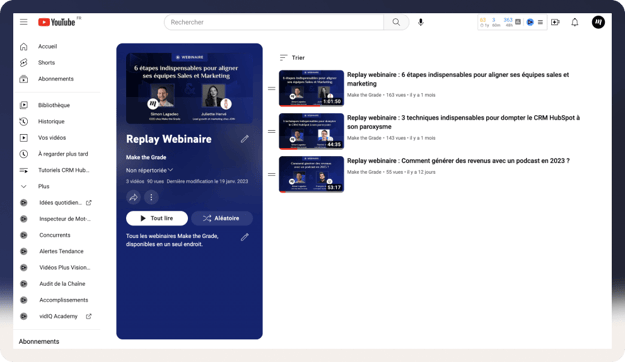This screenshot has width=625, height=362.
Task: Click reorder handle of CRM HubSpot video
Action: [271, 131]
